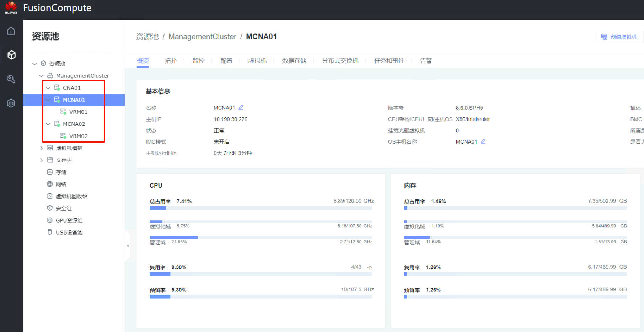Expand the 虚拟机模板 tree node
Screen dimensions: 644x332
[41, 148]
